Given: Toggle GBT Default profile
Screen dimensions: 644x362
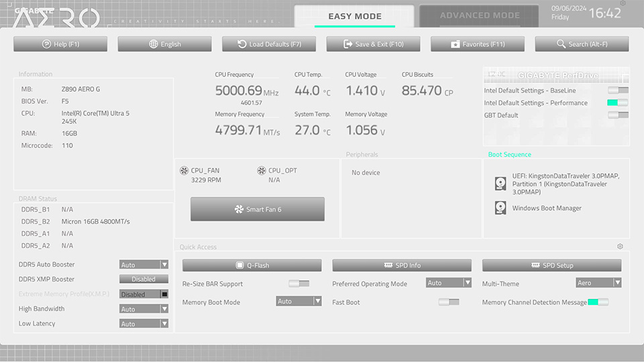Looking at the screenshot, I should pyautogui.click(x=618, y=115).
